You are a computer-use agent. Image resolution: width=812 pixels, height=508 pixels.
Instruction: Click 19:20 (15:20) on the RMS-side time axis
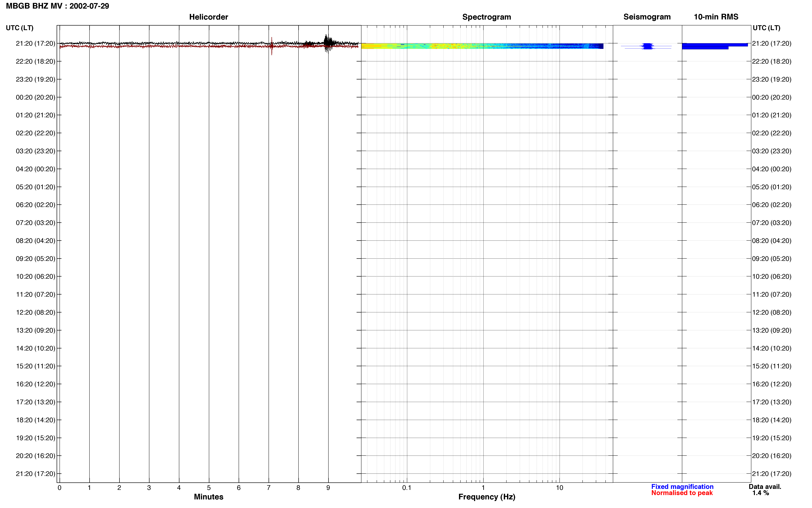pyautogui.click(x=772, y=438)
